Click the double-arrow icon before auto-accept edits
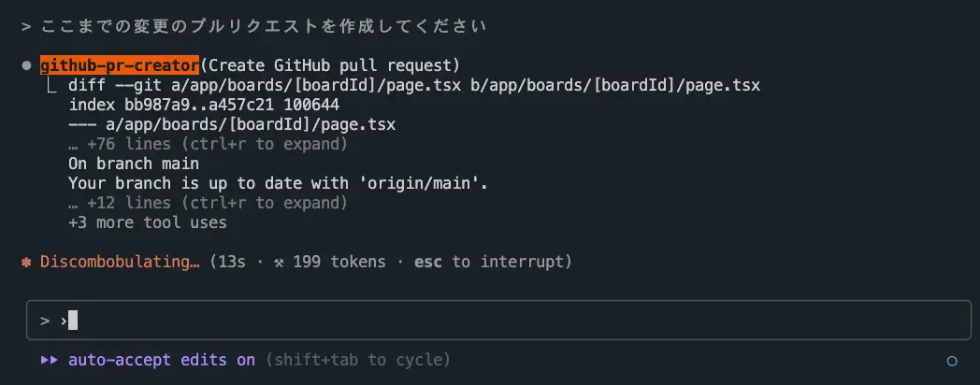This screenshot has height=385, width=980. click(x=49, y=360)
